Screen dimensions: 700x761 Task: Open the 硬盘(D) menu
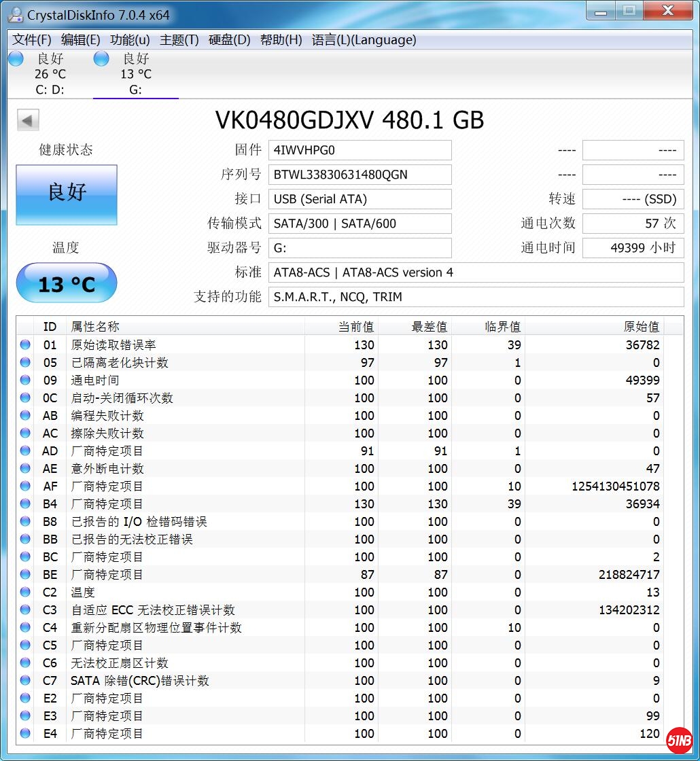click(229, 40)
